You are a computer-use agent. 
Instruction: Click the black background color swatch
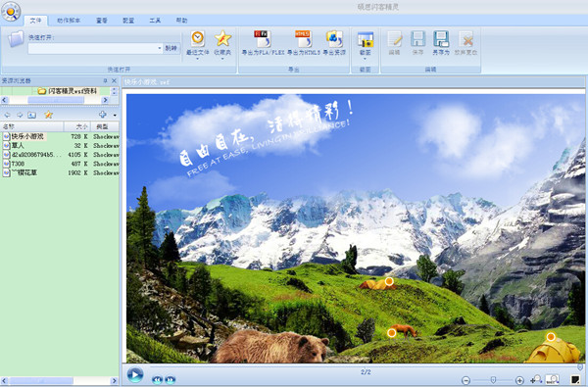click(574, 380)
